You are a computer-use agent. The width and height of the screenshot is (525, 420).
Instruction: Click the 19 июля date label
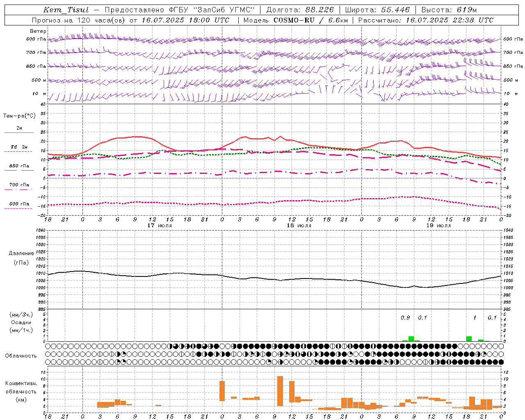point(438,226)
